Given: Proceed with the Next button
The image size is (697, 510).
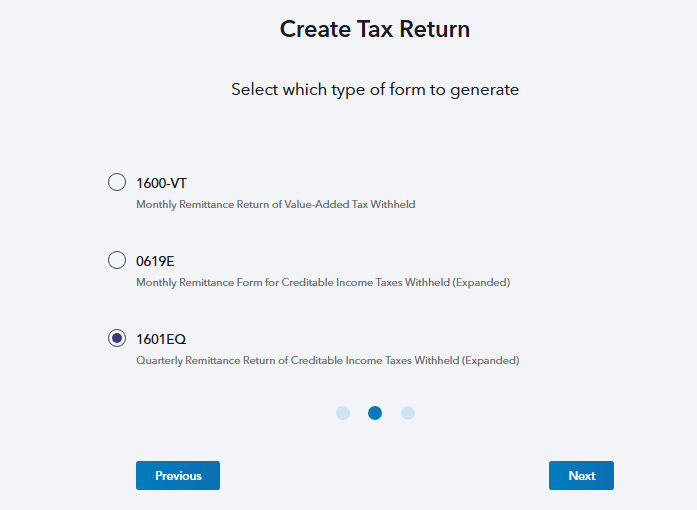Looking at the screenshot, I should click(581, 476).
